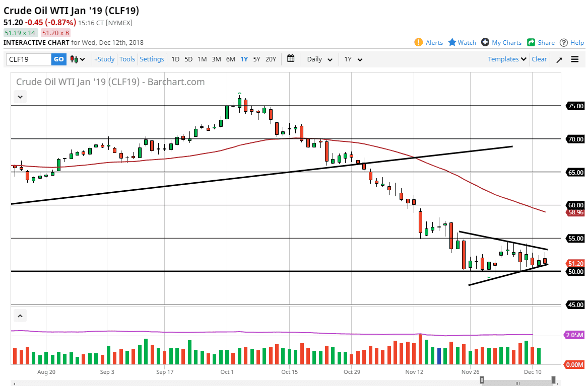Open Help question mark icon
This screenshot has width=588, height=386.
[x=564, y=42]
